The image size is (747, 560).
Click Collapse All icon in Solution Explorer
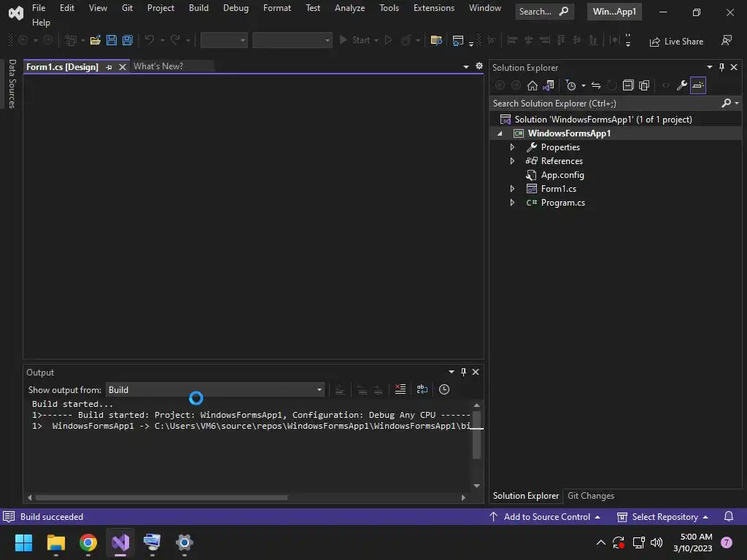point(628,85)
